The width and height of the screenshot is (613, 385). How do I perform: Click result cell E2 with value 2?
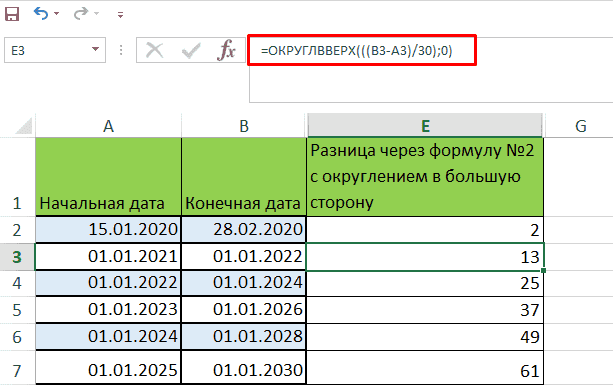pyautogui.click(x=425, y=229)
